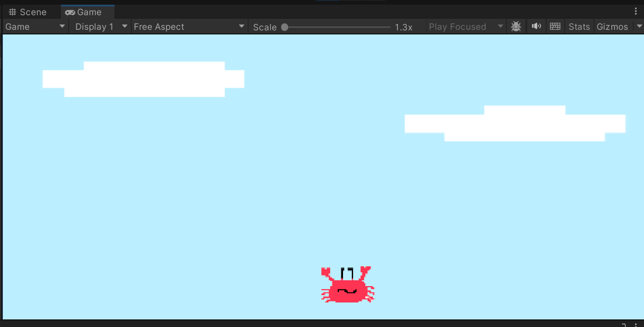Click the gamepad icon on the Game tab
The image size is (644, 327).
pyautogui.click(x=70, y=12)
